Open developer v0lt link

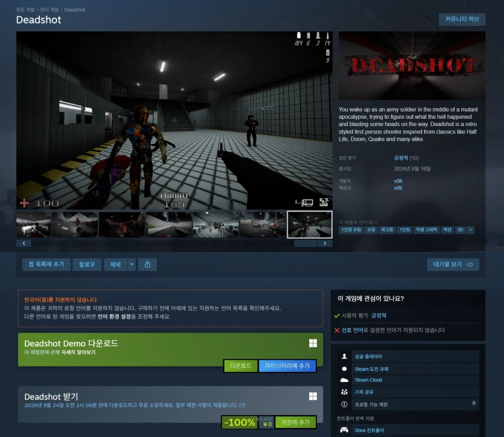(398, 181)
